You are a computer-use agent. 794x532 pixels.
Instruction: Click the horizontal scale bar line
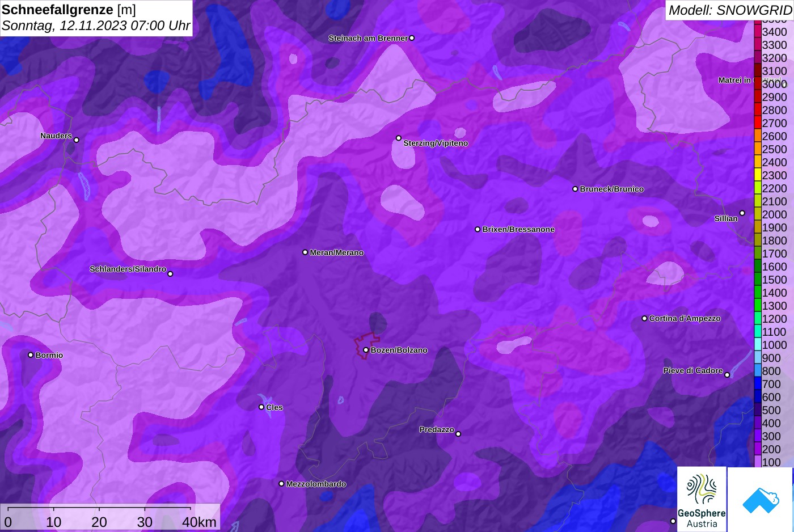pyautogui.click(x=99, y=508)
